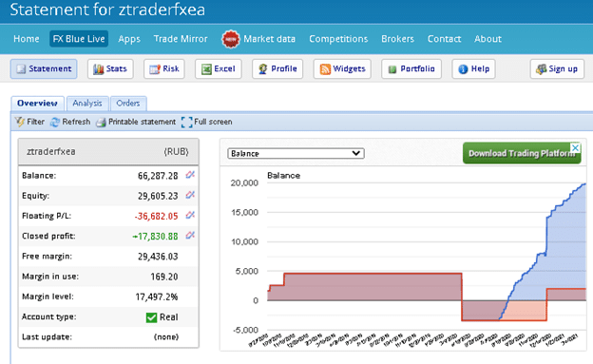Select FX Blue Live in navigation
This screenshot has width=593, height=364.
click(79, 39)
